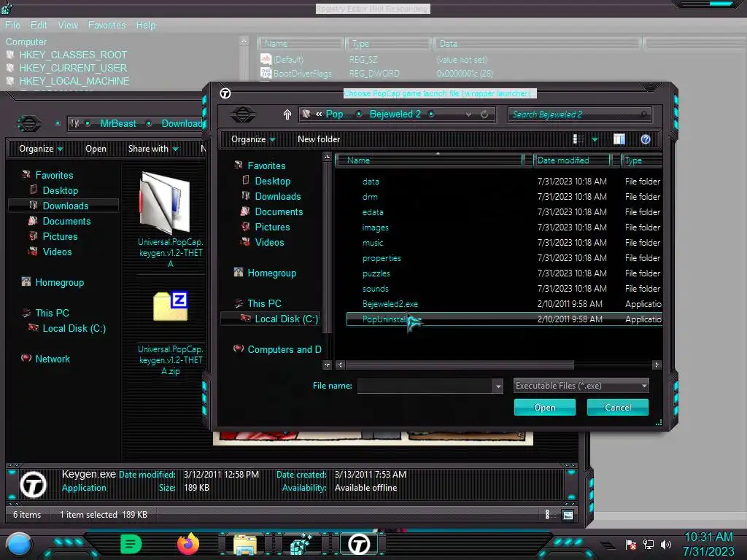This screenshot has width=747, height=560.
Task: Click the Organize dropdown in the file dialog
Action: coord(253,139)
